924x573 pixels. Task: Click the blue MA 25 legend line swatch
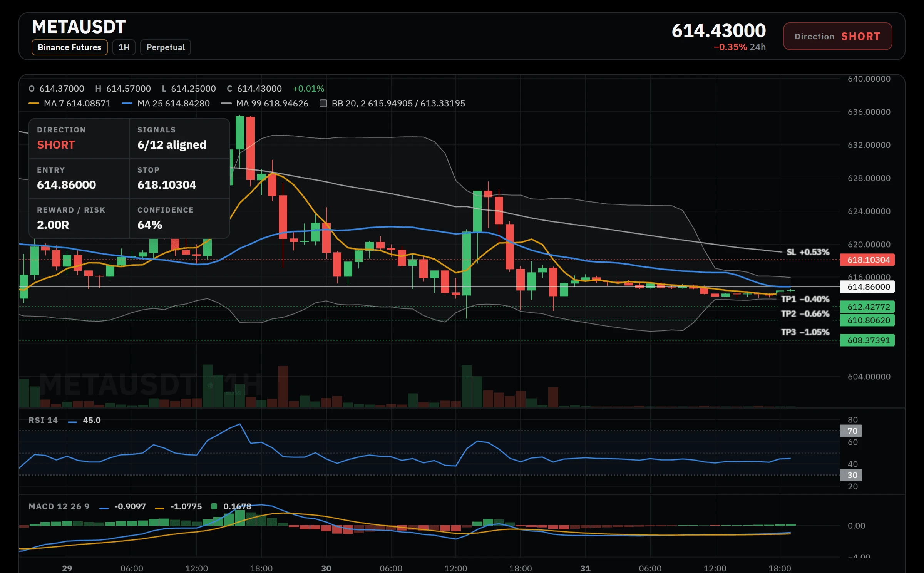[127, 104]
